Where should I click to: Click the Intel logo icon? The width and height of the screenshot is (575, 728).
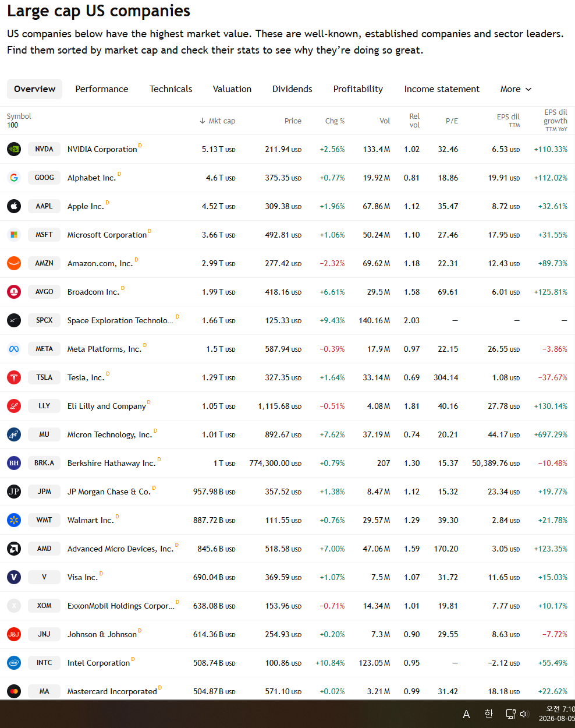tap(14, 663)
